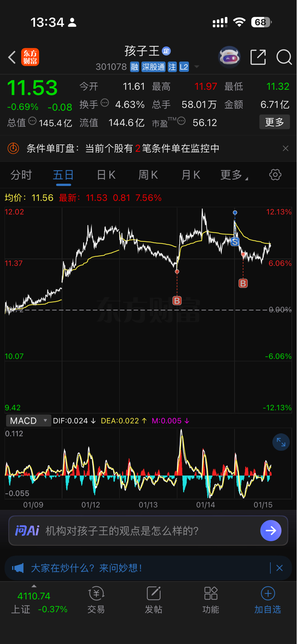297x644 pixels.
Task: Open 交易 trading icon in bottom bar
Action: 96,593
